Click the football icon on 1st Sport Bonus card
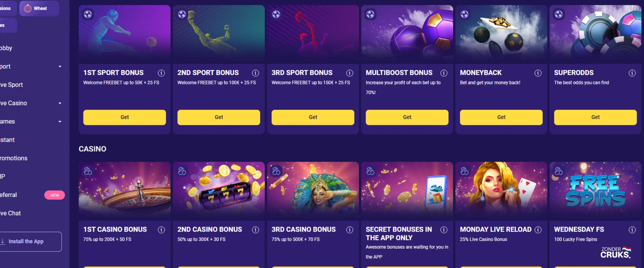This screenshot has height=268, width=644. 88,14
